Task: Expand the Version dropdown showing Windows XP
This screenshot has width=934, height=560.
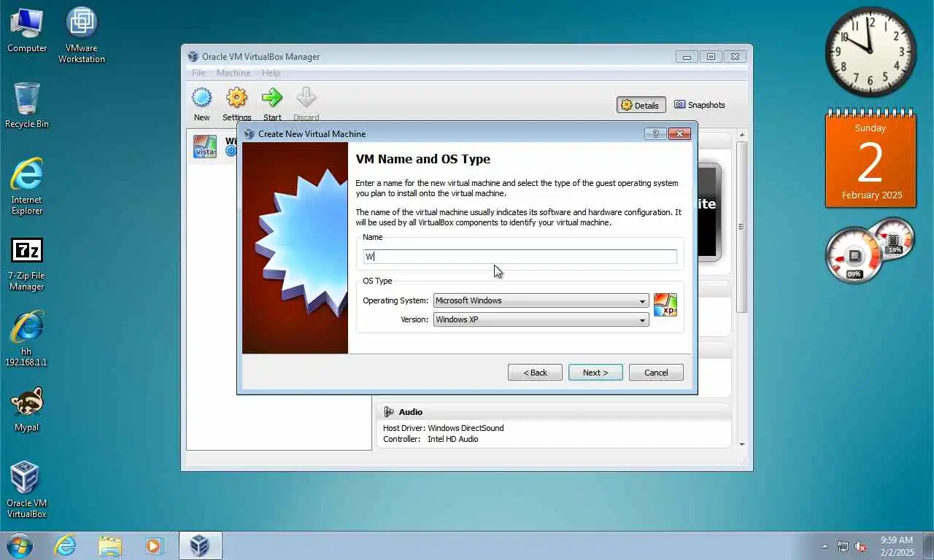Action: click(x=643, y=319)
